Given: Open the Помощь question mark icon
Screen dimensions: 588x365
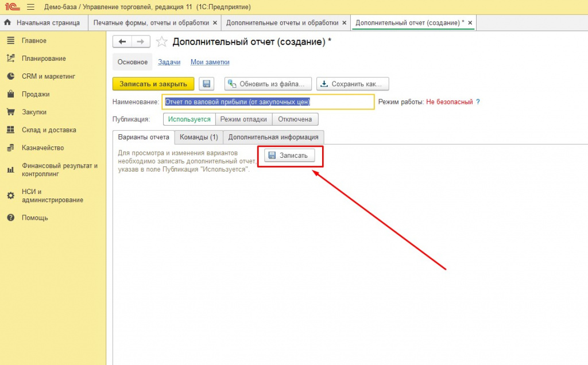Looking at the screenshot, I should coord(10,218).
